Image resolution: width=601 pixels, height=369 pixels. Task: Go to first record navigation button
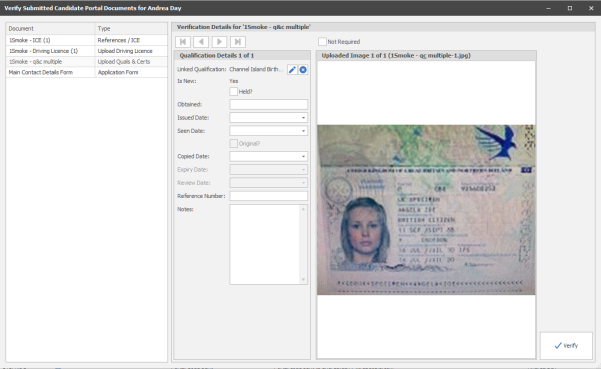183,42
